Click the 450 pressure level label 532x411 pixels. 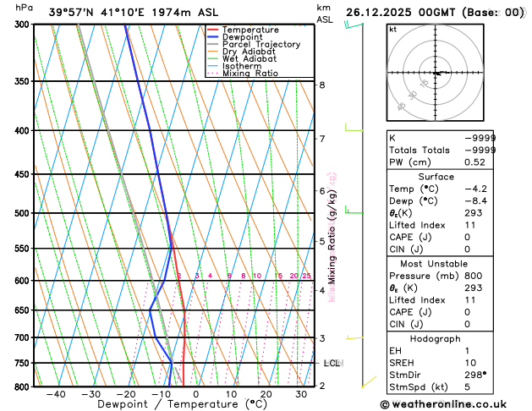(x=24, y=174)
